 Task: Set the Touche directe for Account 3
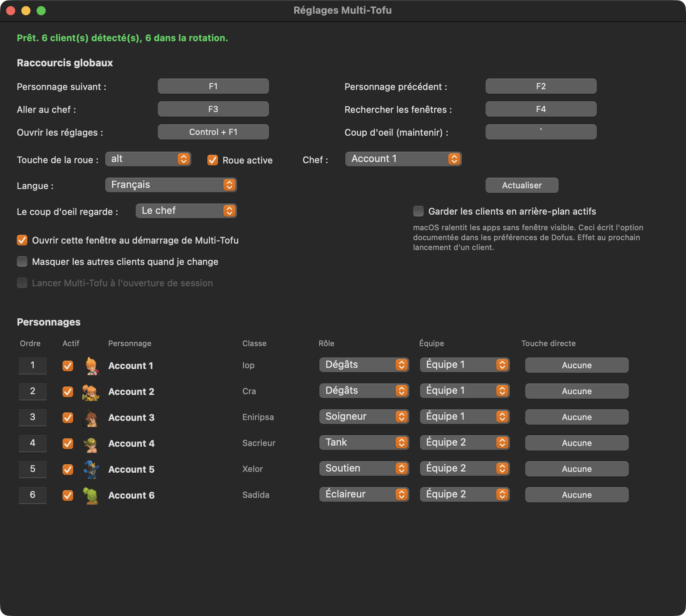point(577,417)
